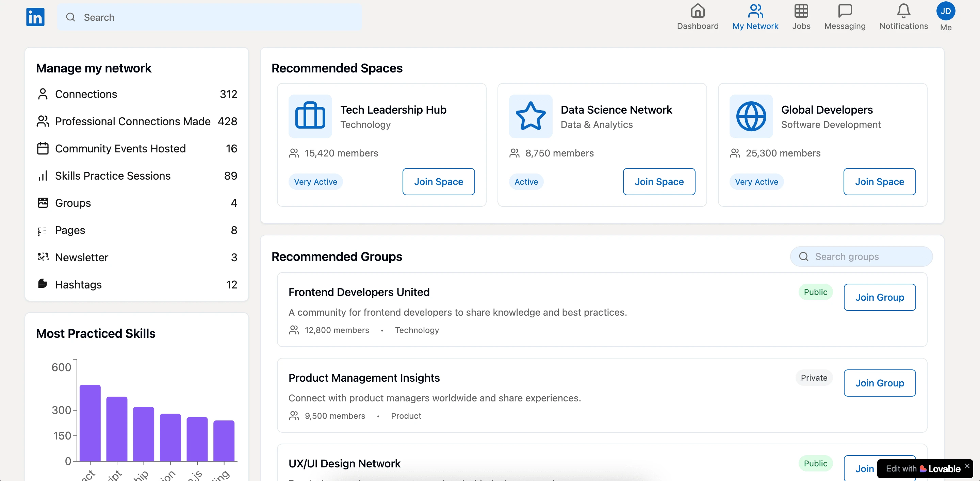Viewport: 980px width, 481px height.
Task: Click the Skills Practice Sessions bar-chart icon
Action: (x=43, y=176)
